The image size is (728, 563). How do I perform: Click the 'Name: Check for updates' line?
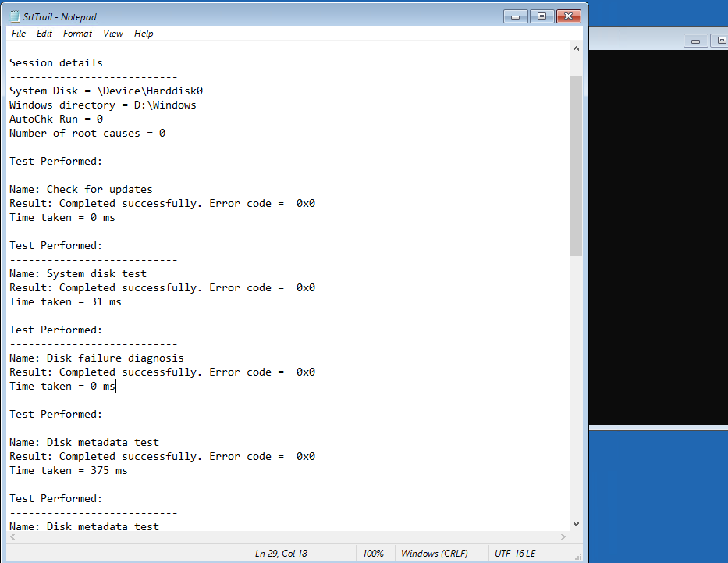tap(81, 190)
